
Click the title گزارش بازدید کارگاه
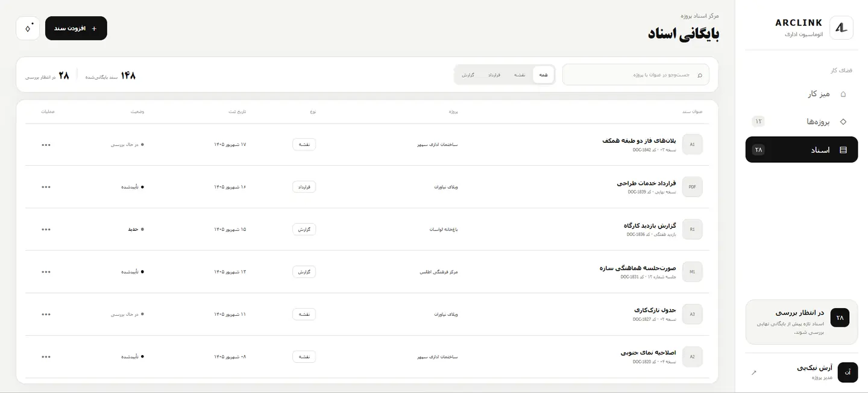pos(650,225)
